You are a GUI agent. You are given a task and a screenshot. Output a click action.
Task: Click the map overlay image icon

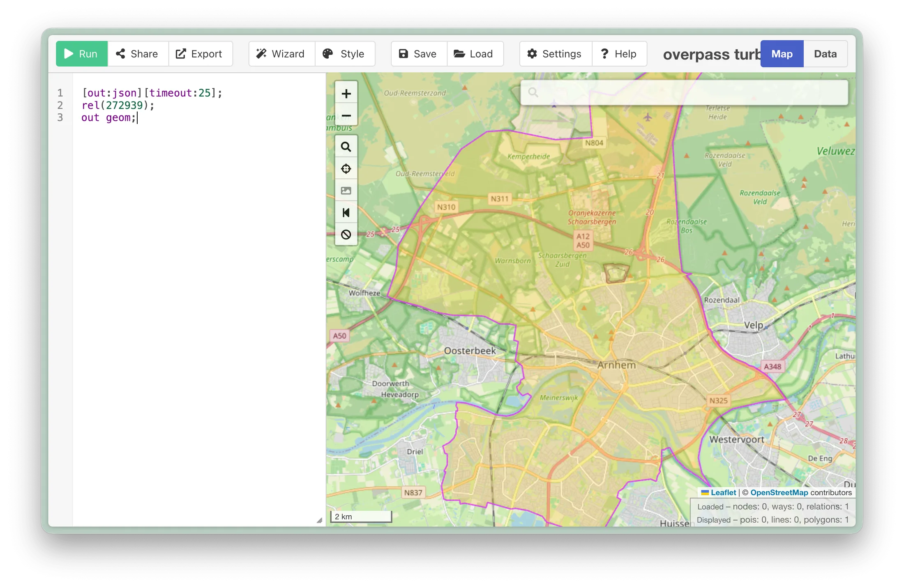pos(346,191)
